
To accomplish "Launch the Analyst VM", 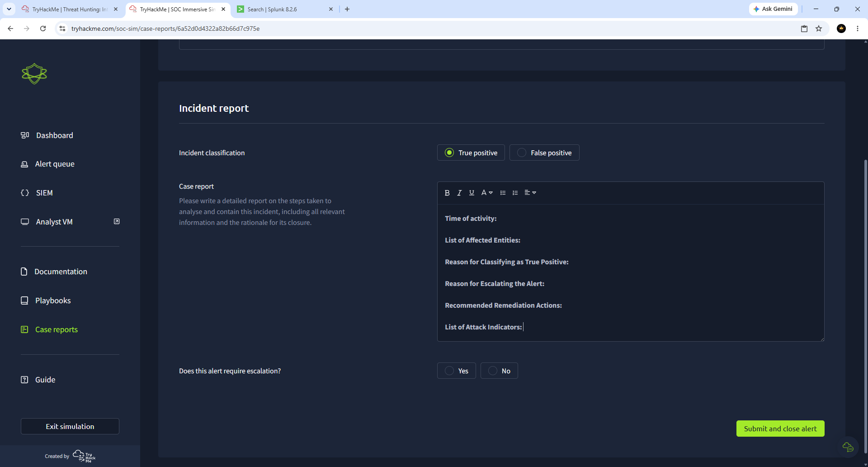I will (47, 222).
